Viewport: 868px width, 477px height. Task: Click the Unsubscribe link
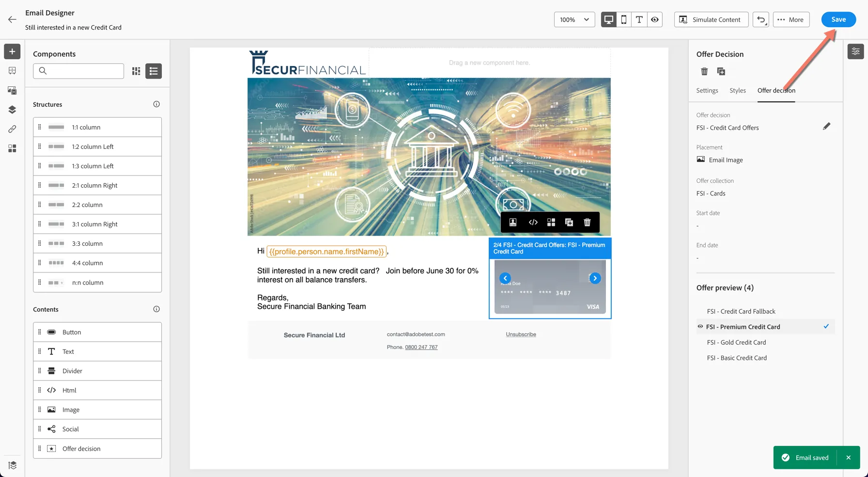coord(521,334)
